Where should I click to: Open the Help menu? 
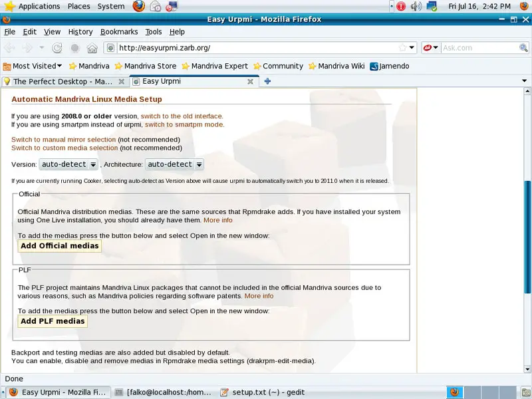[x=177, y=31]
